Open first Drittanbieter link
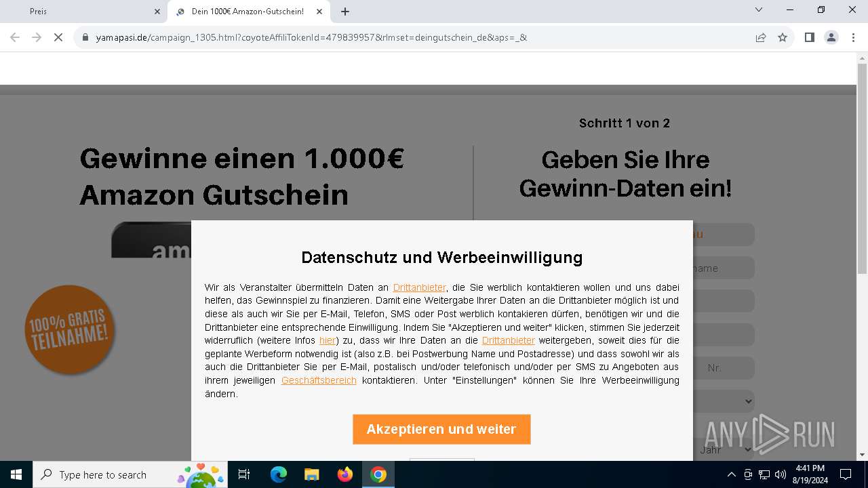Screen dimensions: 868x488 coord(419,287)
